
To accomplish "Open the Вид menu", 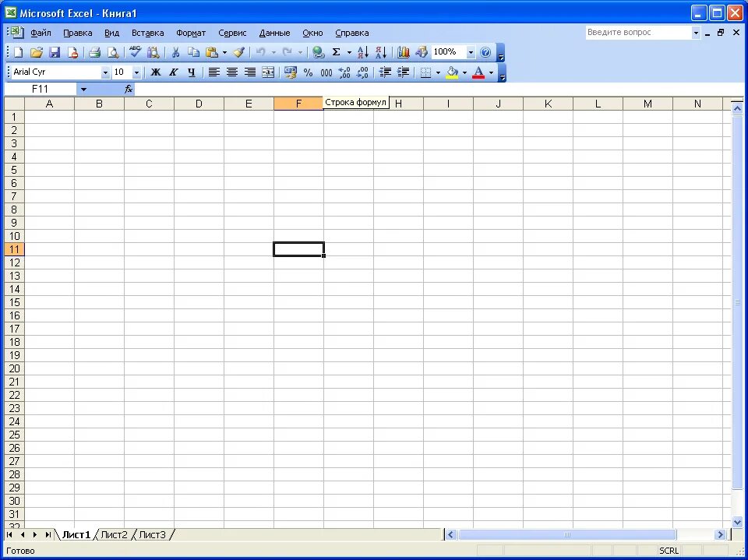I will click(111, 33).
